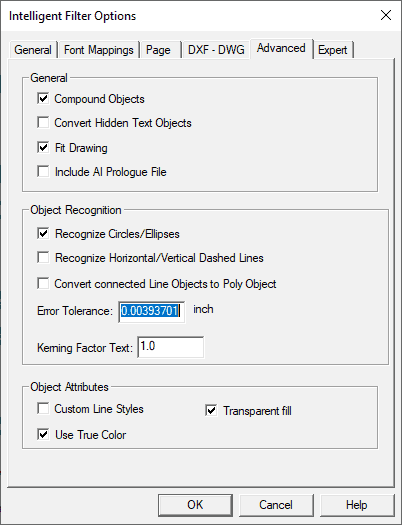Enable Custom Line Styles checkbox
This screenshot has width=402, height=525.
click(x=43, y=408)
